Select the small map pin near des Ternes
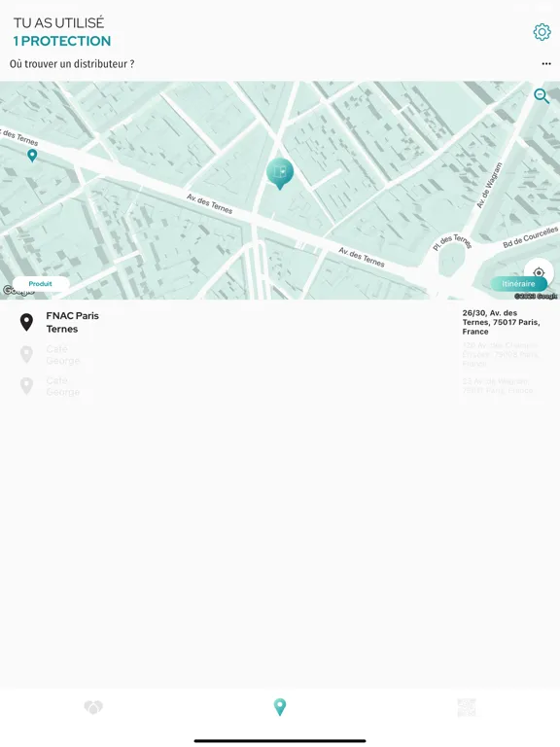This screenshot has width=560, height=747. tap(32, 156)
